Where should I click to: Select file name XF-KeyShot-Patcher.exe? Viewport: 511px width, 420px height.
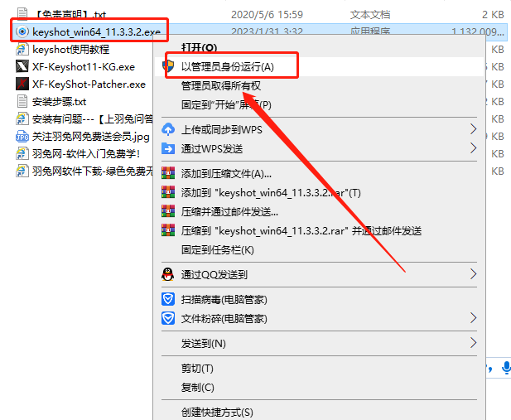coord(89,84)
